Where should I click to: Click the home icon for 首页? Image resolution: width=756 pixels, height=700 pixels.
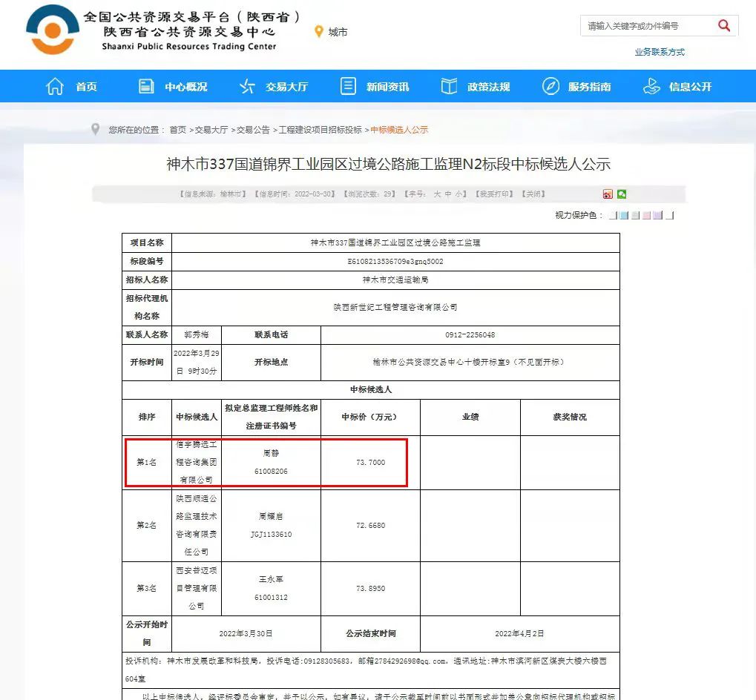click(x=56, y=87)
